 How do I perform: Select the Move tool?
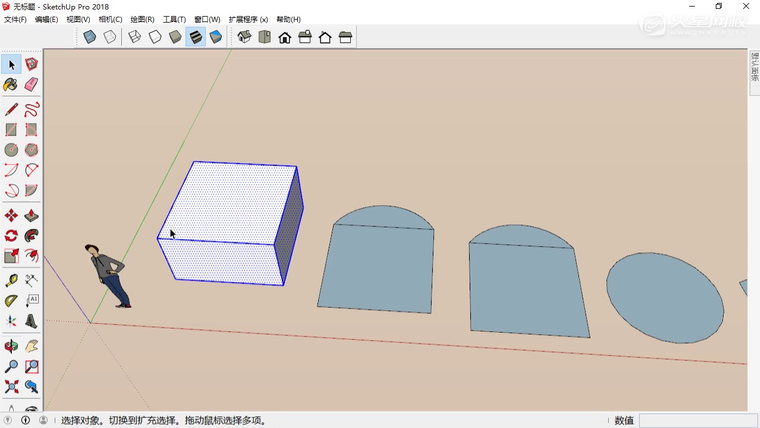click(11, 215)
